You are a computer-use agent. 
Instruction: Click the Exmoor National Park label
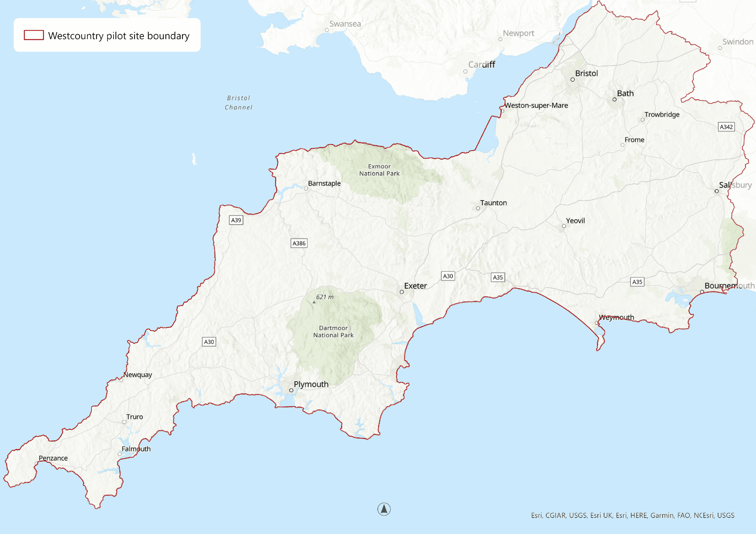click(x=379, y=170)
